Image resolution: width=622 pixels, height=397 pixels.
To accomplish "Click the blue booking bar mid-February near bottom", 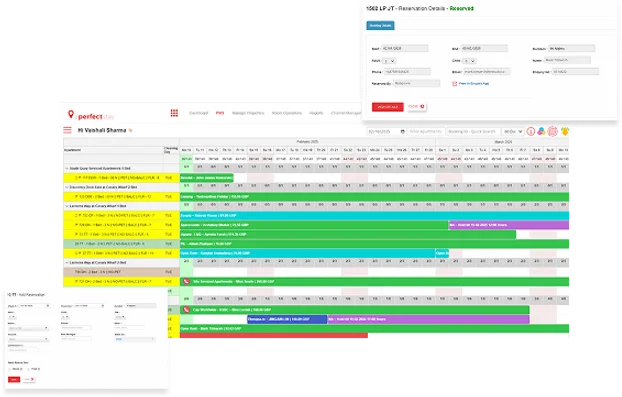I will click(x=287, y=319).
